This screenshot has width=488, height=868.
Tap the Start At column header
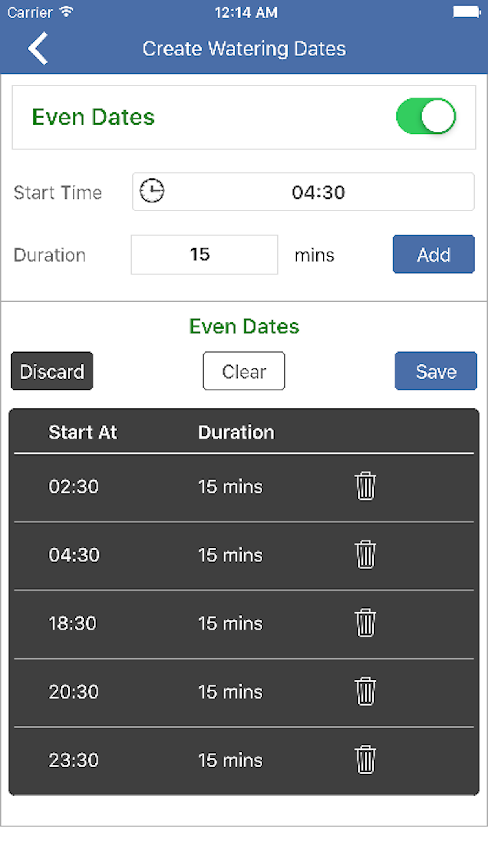point(83,432)
